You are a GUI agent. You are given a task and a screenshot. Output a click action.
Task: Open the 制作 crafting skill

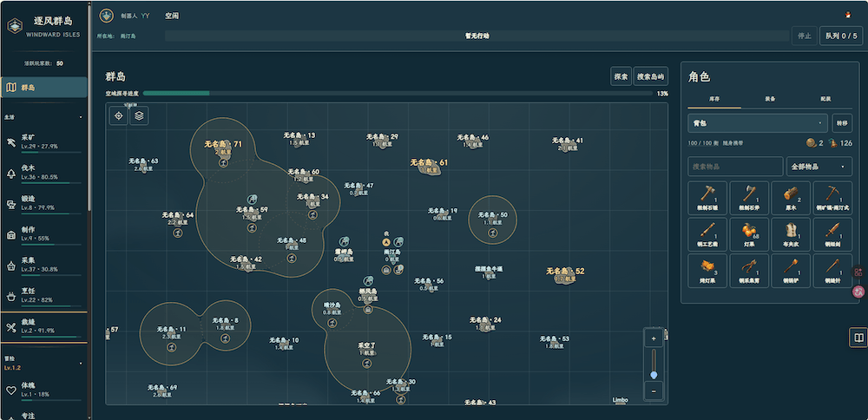(x=43, y=234)
